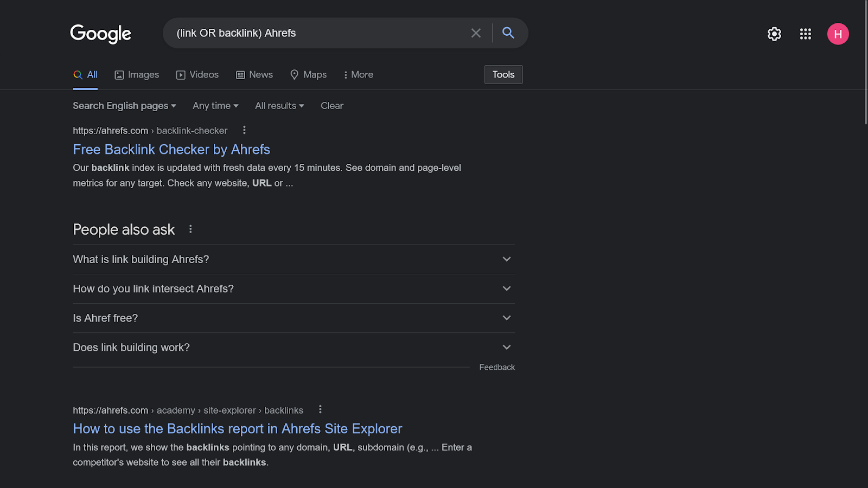The height and width of the screenshot is (488, 868).
Task: Click inside the search query input field
Action: (320, 33)
